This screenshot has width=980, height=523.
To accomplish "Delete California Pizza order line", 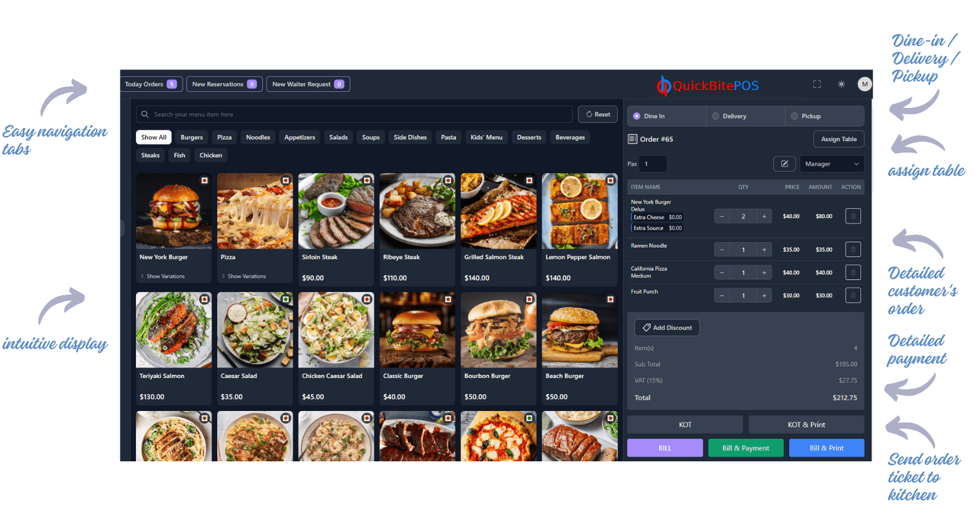I will (852, 273).
